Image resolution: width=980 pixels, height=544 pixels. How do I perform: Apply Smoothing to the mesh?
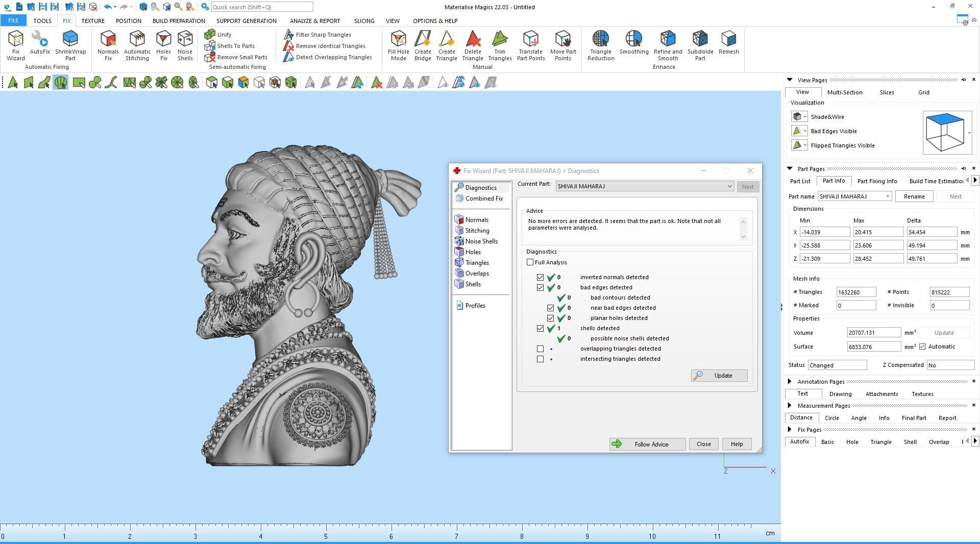634,43
